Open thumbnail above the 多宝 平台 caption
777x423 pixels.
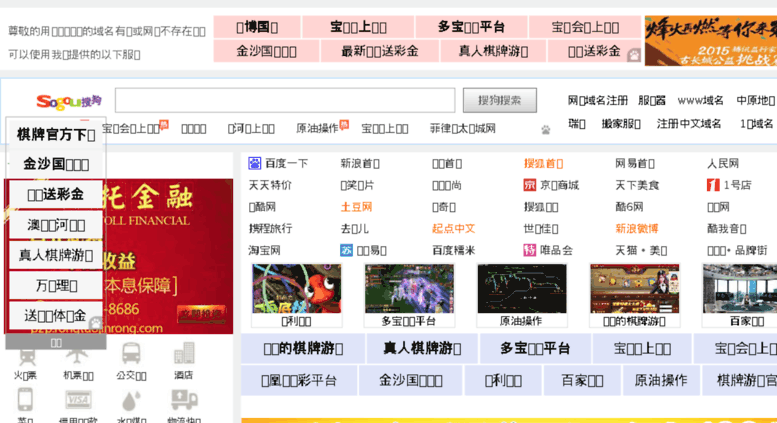(x=409, y=288)
